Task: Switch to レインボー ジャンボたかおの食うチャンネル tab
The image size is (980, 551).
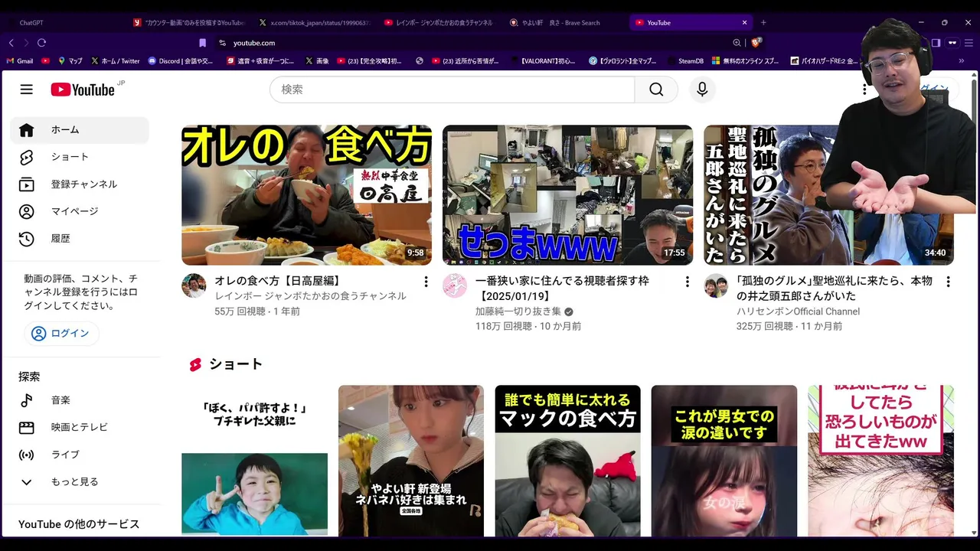Action: click(439, 23)
